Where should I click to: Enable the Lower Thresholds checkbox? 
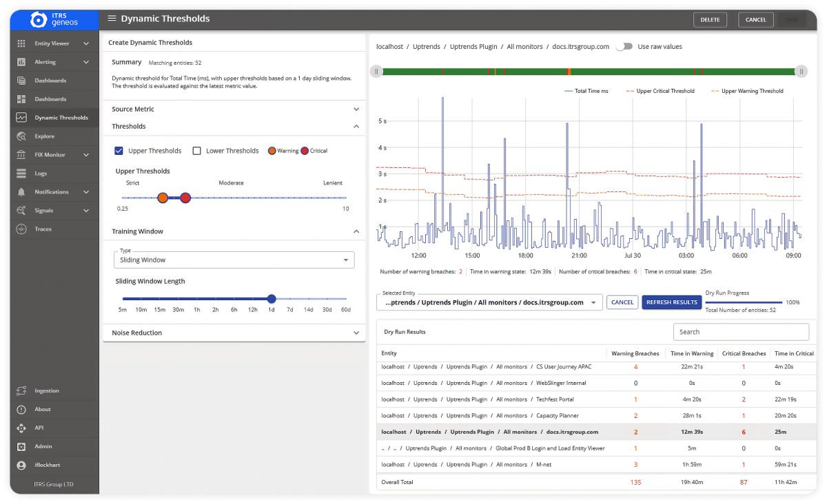click(x=196, y=150)
